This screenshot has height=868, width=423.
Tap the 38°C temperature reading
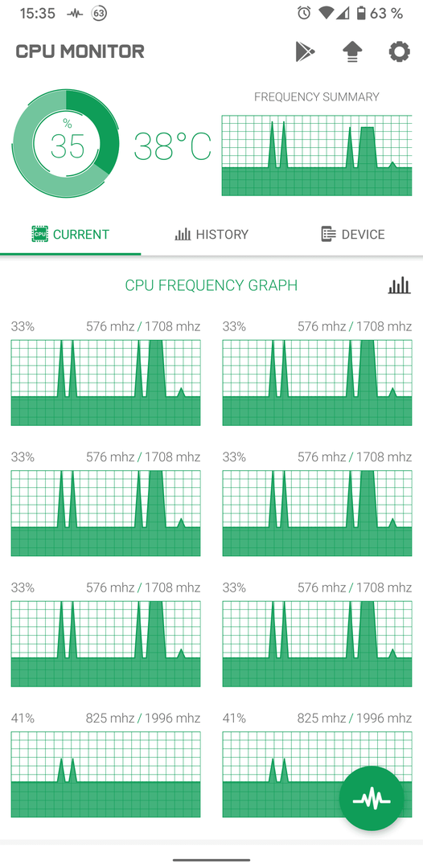point(173,146)
